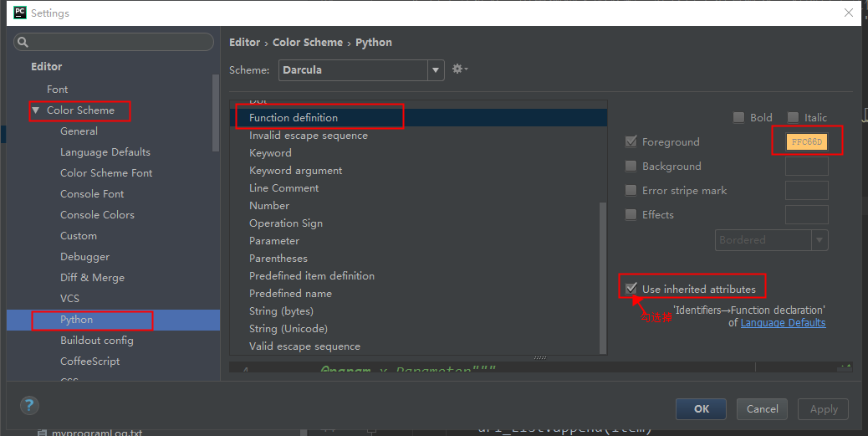Select General under Color Scheme
Viewport: 868px width, 436px height.
click(x=79, y=131)
